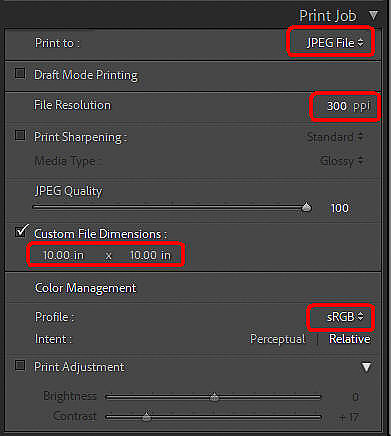Open the Print to JPEG File dropdown
This screenshot has width=391, height=436.
(x=335, y=43)
